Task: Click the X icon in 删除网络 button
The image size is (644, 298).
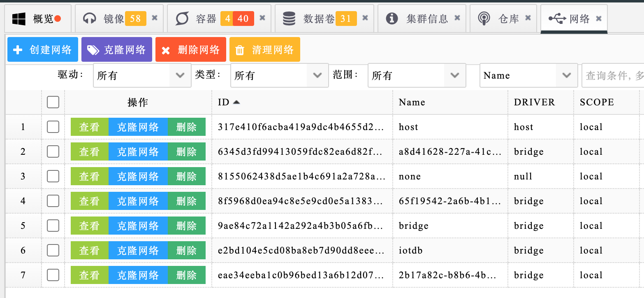Action: click(165, 51)
